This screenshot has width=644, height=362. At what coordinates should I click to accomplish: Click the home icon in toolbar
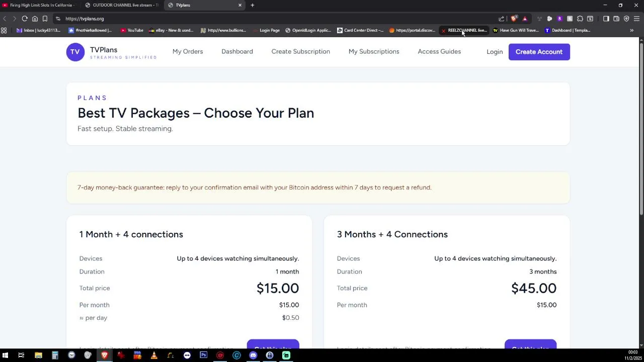pos(35,19)
